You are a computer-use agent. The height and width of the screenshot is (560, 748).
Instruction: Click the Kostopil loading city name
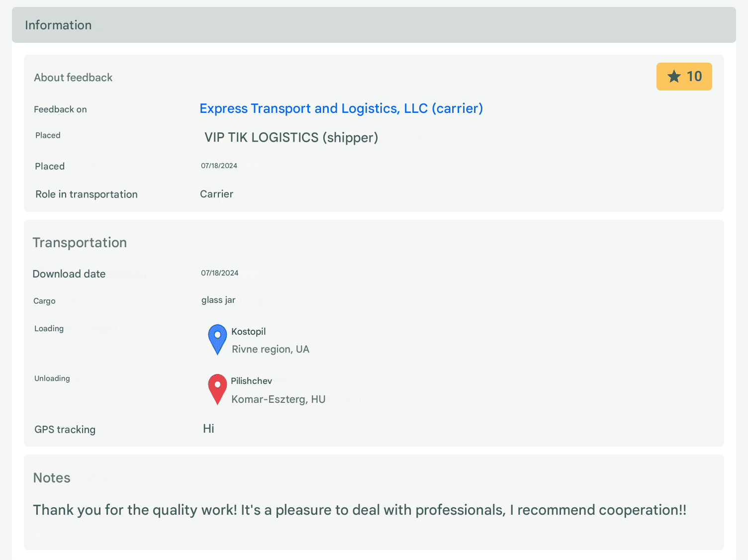pyautogui.click(x=249, y=332)
